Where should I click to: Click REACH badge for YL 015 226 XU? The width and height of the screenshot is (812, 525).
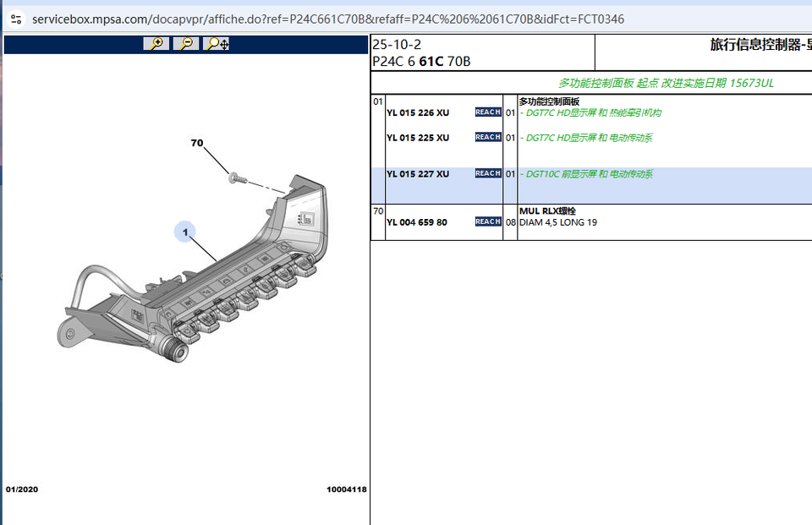click(487, 112)
